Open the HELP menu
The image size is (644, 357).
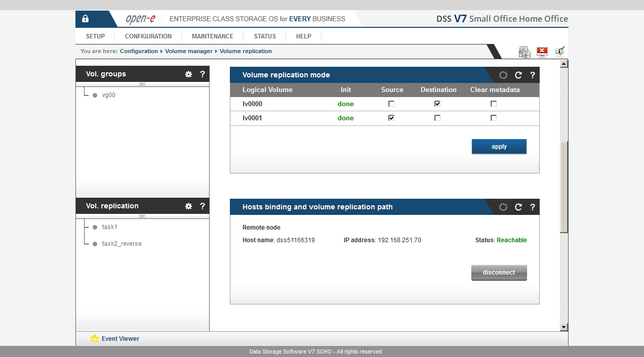pyautogui.click(x=304, y=36)
